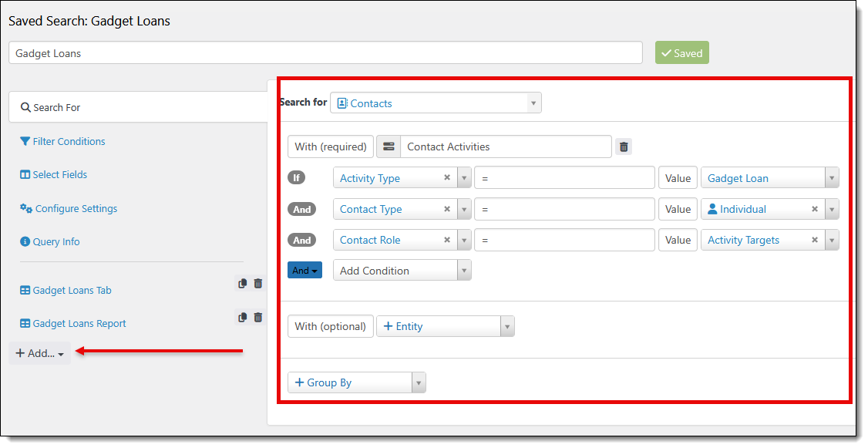Open the Group By dropdown

pyautogui.click(x=356, y=382)
